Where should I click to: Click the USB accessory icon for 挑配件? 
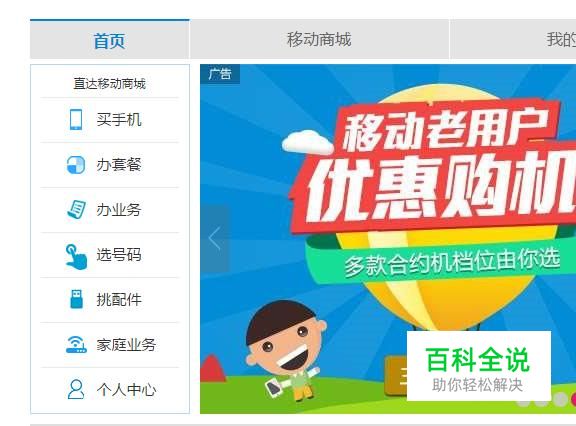(x=76, y=299)
